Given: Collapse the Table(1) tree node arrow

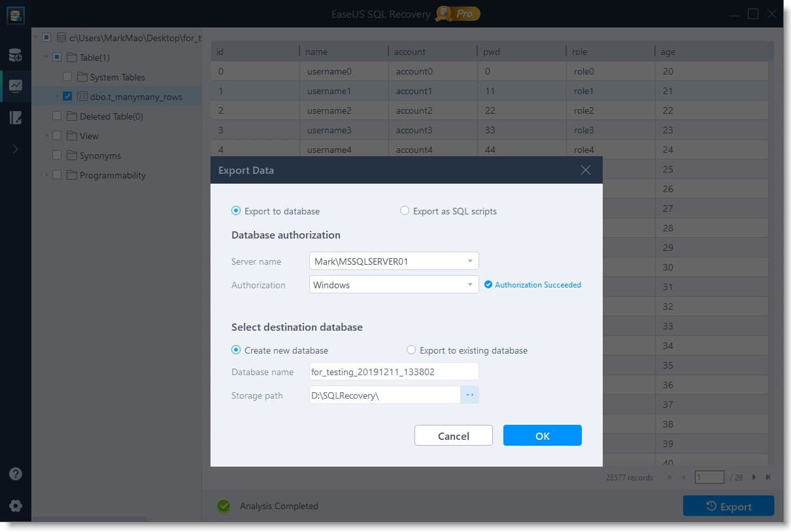Looking at the screenshot, I should (46, 58).
